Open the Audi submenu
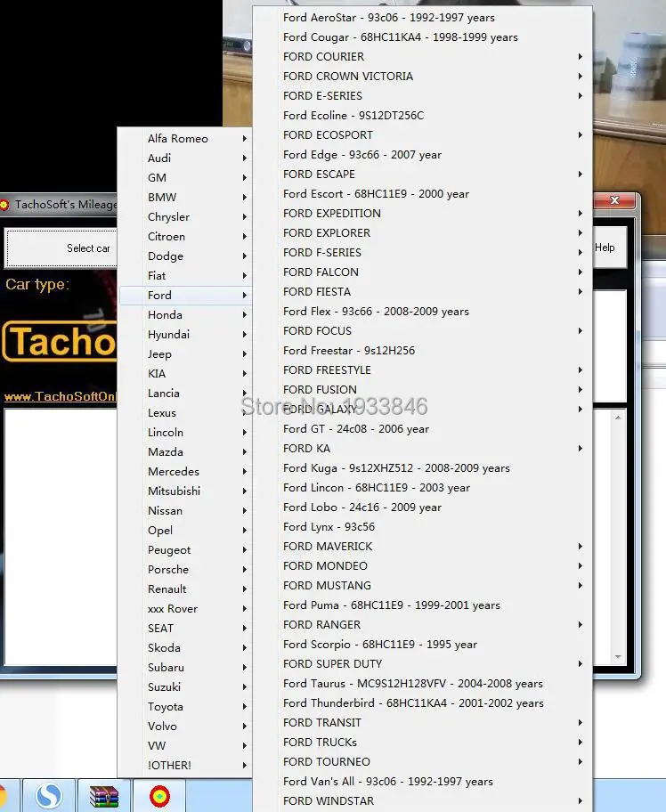This screenshot has width=666, height=812. (185, 158)
